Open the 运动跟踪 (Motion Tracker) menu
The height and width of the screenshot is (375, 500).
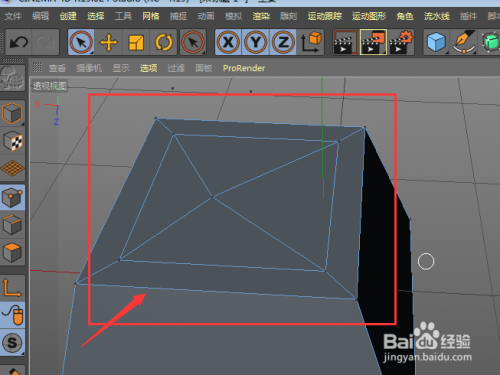point(325,16)
